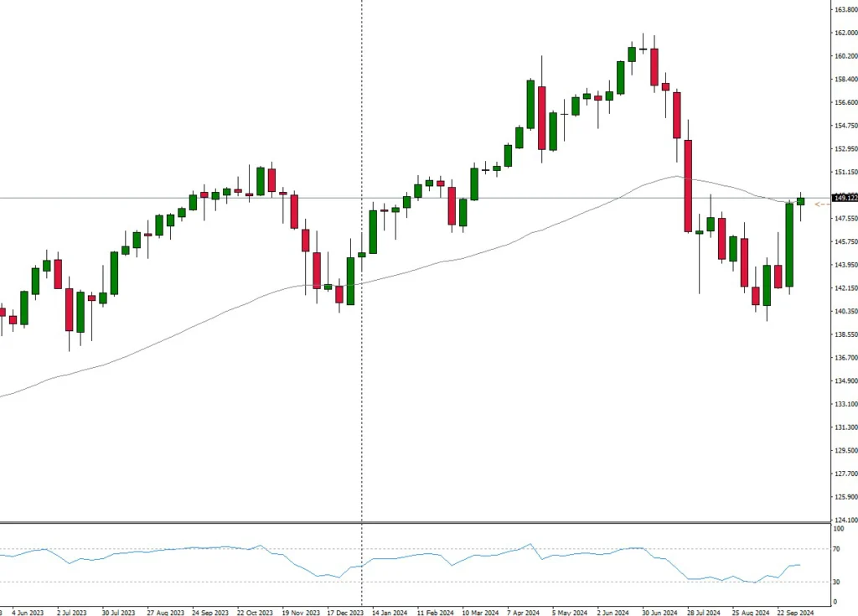The width and height of the screenshot is (858, 616).
Task: Click the vertical dotted period separator line
Action: click(362, 419)
